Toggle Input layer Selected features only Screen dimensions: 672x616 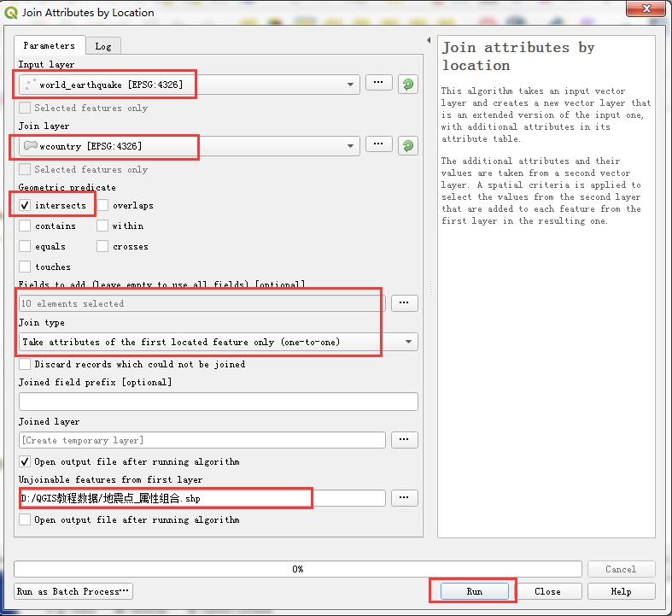25,108
